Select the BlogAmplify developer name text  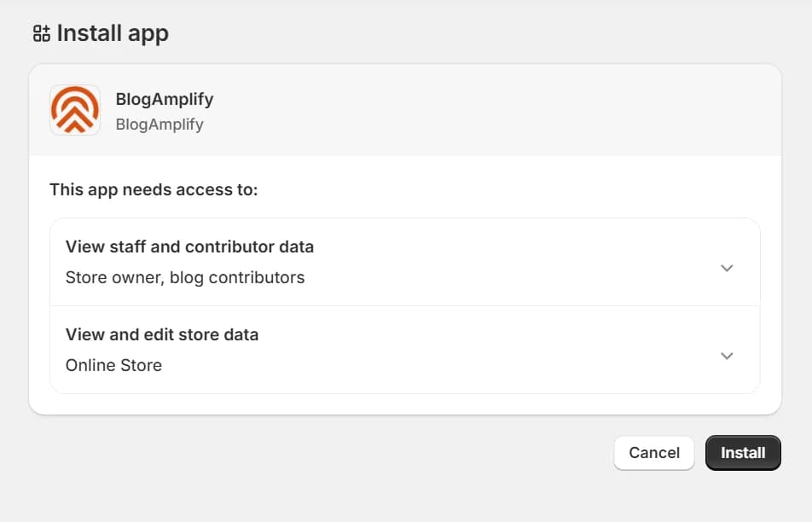click(159, 124)
